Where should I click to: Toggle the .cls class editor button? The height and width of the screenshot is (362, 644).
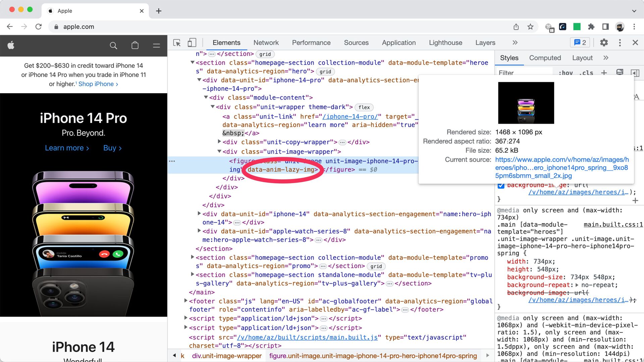(x=586, y=73)
